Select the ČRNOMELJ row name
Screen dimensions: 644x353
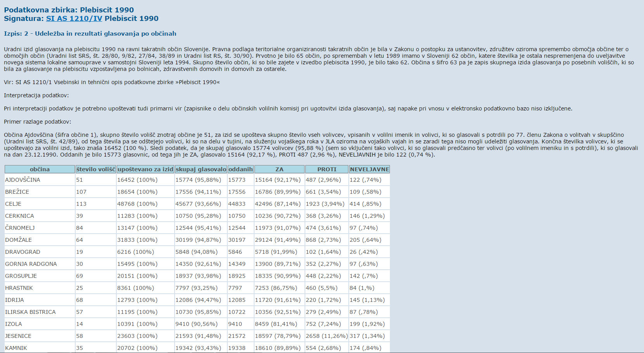(x=20, y=228)
